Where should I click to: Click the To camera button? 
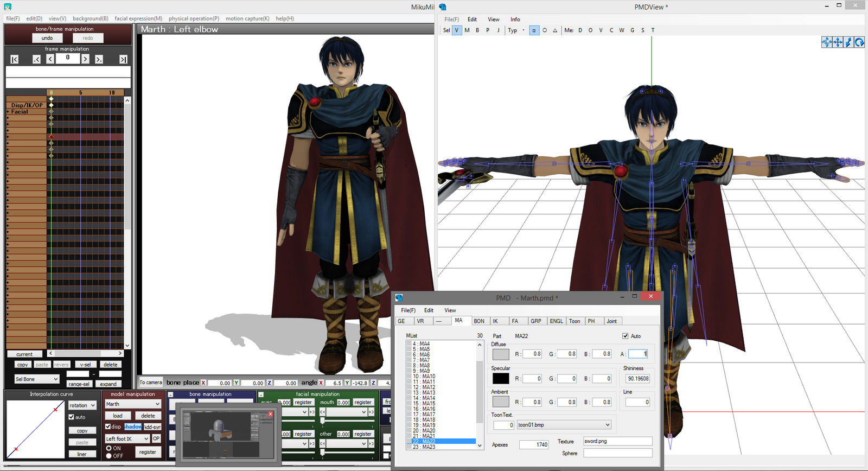point(151,383)
